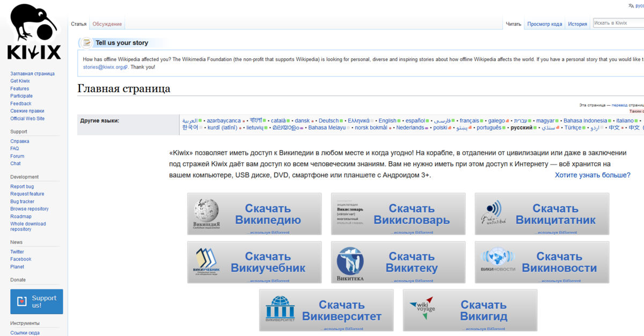Switch language to français
Image resolution: width=644 pixels, height=336 pixels.
click(x=470, y=121)
